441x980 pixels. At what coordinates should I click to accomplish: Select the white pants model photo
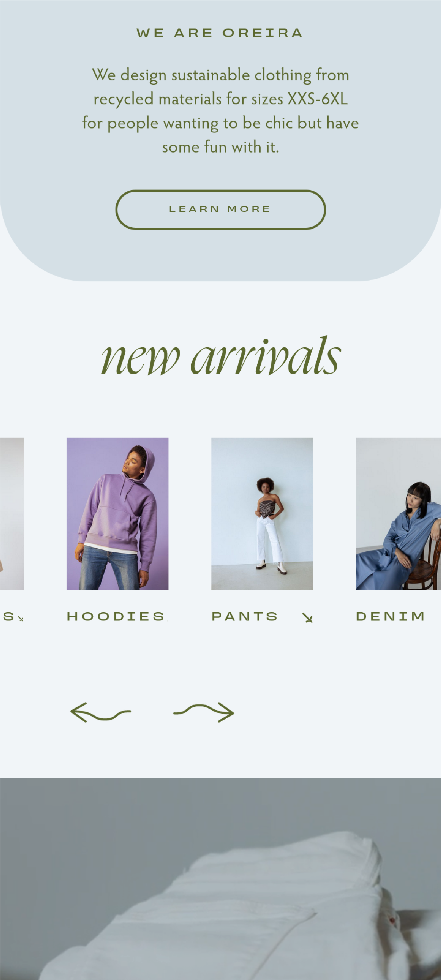pos(262,514)
